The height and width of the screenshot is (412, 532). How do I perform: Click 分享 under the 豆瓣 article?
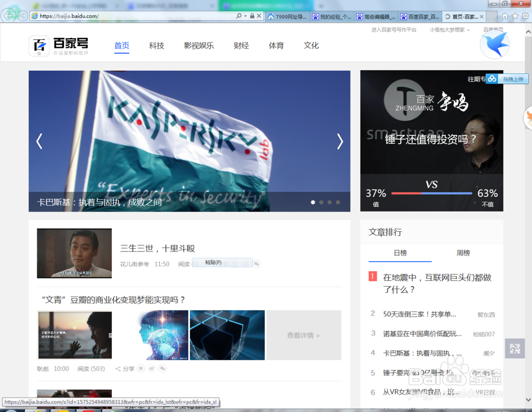coord(125,368)
